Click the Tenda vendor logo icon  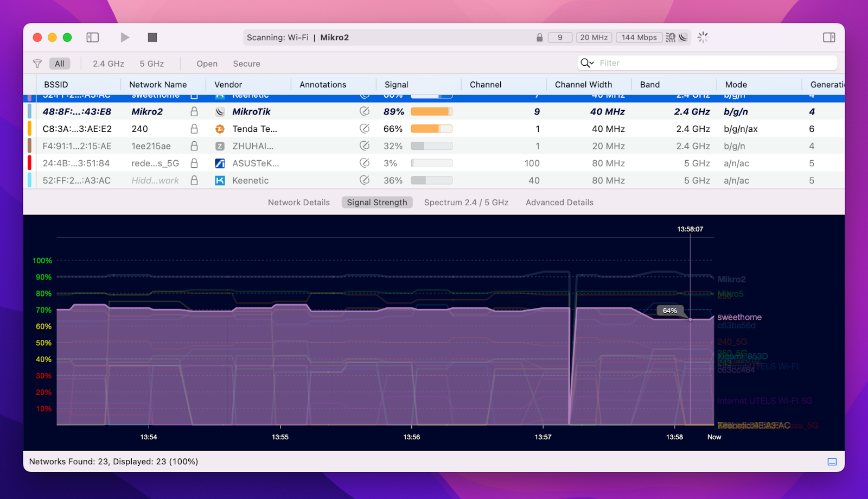220,129
